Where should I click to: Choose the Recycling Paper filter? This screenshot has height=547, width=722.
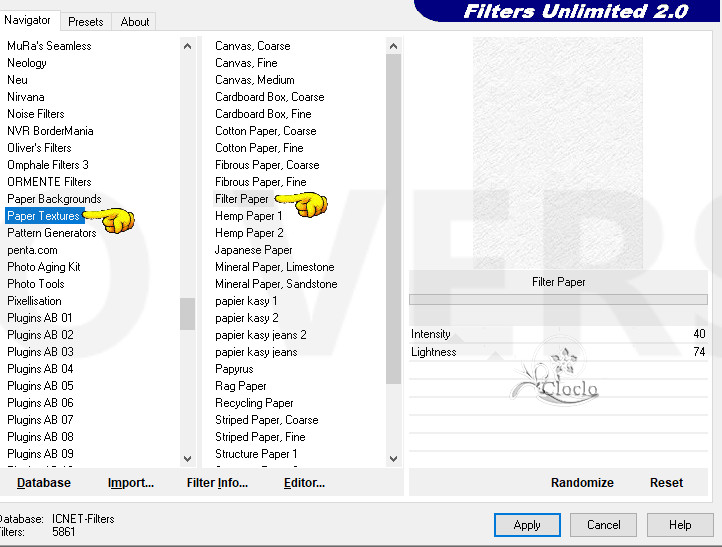(x=254, y=403)
